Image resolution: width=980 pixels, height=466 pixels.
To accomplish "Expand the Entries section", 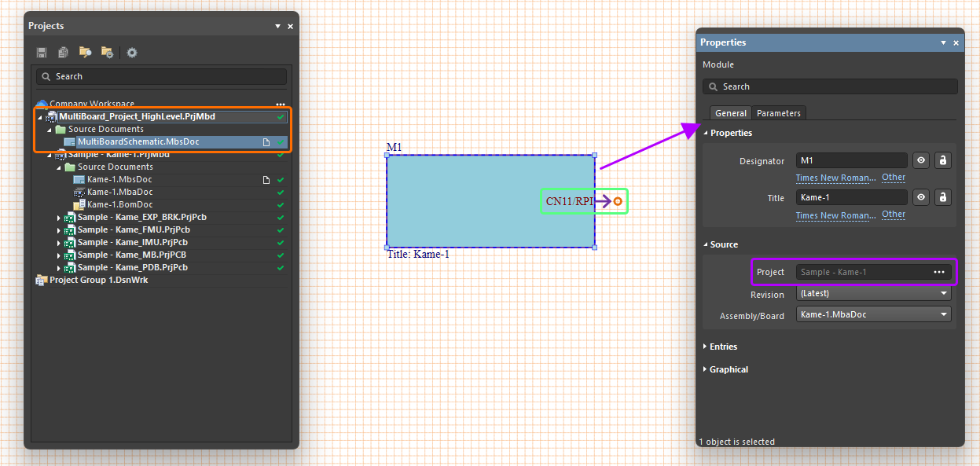I will (x=723, y=347).
